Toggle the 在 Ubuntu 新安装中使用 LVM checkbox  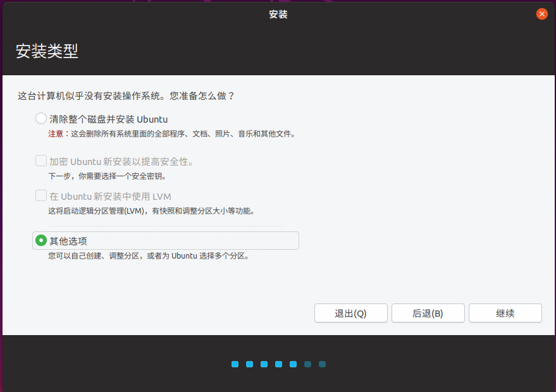41,196
